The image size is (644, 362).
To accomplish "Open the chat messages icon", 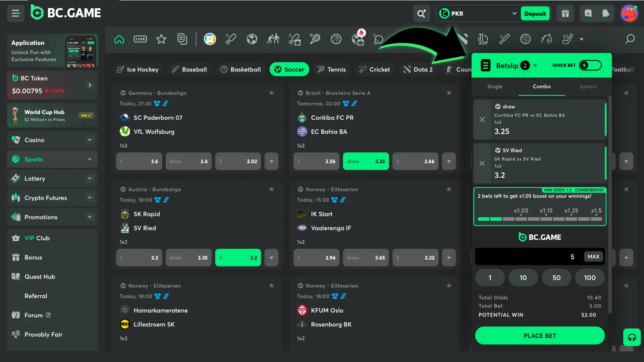I will tap(588, 13).
